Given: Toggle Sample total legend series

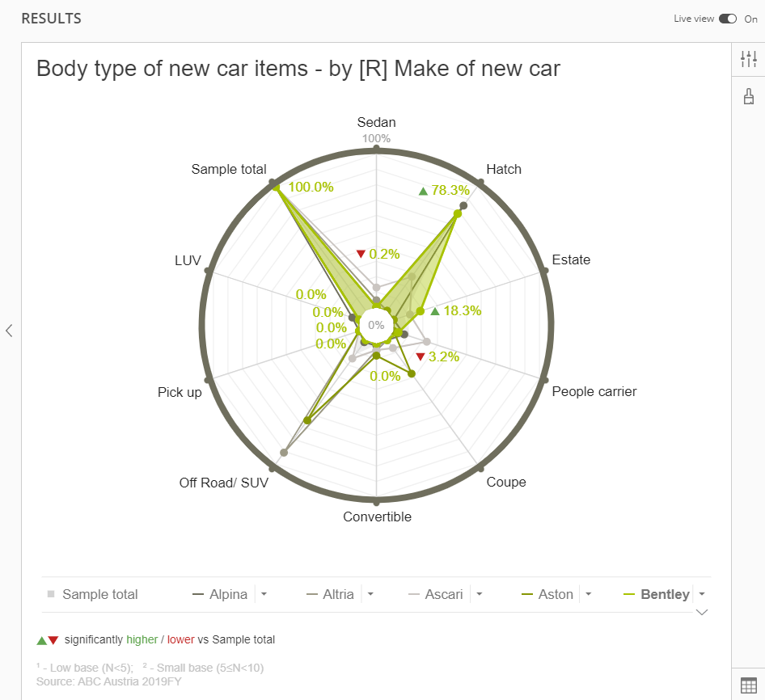Looking at the screenshot, I should coord(93,594).
